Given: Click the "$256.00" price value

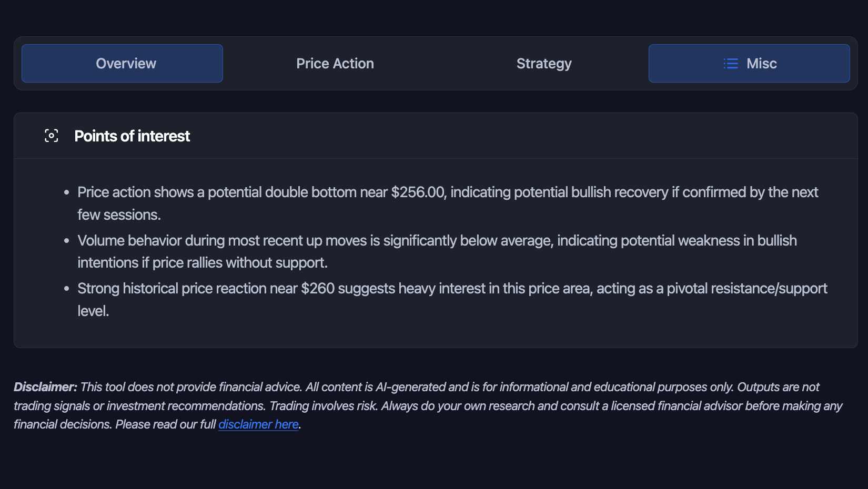Looking at the screenshot, I should click(x=418, y=192).
